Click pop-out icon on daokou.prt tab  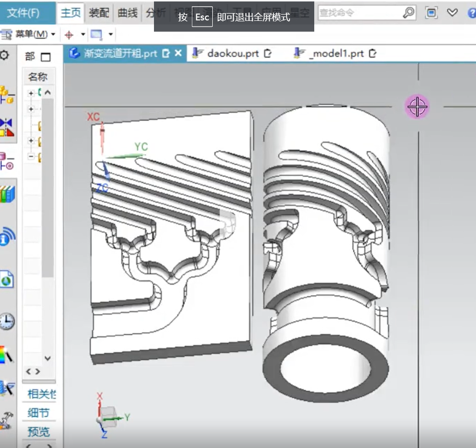click(x=268, y=53)
